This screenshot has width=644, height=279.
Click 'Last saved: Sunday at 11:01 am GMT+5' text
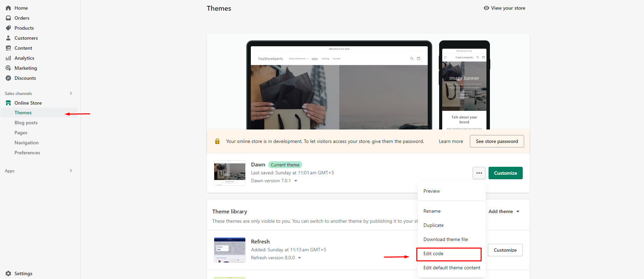(x=293, y=173)
